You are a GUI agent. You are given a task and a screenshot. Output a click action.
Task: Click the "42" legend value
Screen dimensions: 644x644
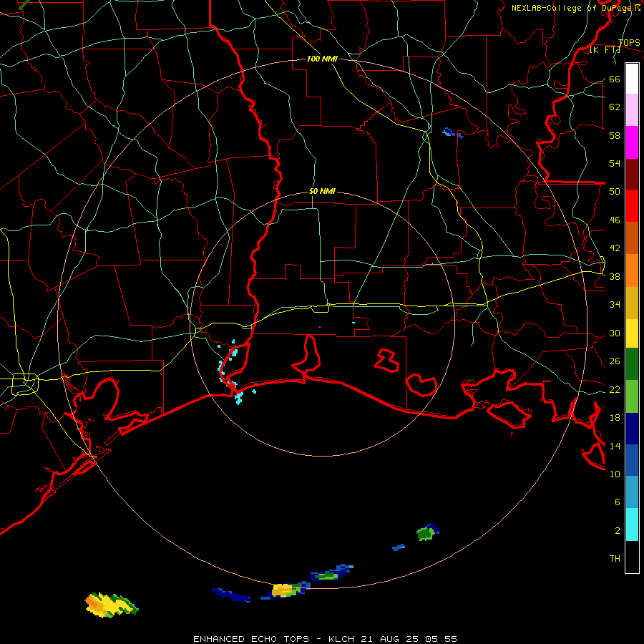[x=615, y=248]
